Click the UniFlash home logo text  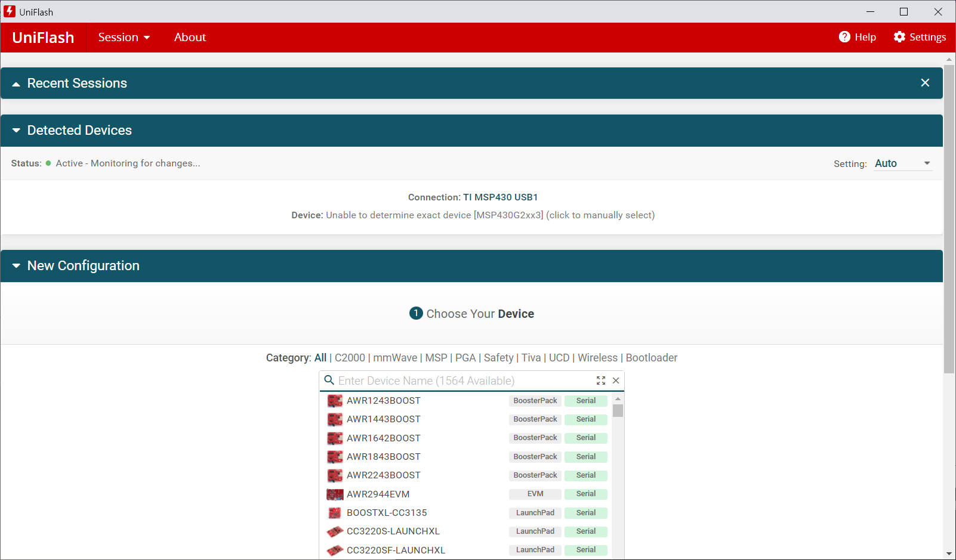click(43, 38)
